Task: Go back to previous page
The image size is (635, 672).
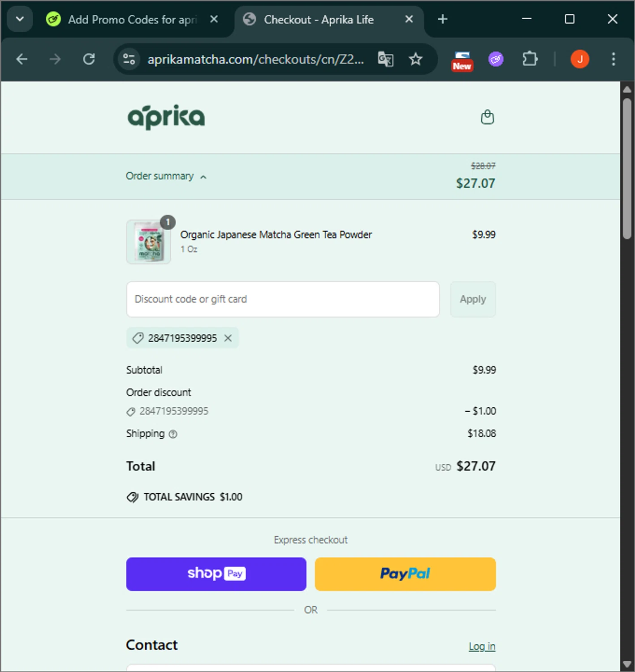Action: tap(22, 59)
